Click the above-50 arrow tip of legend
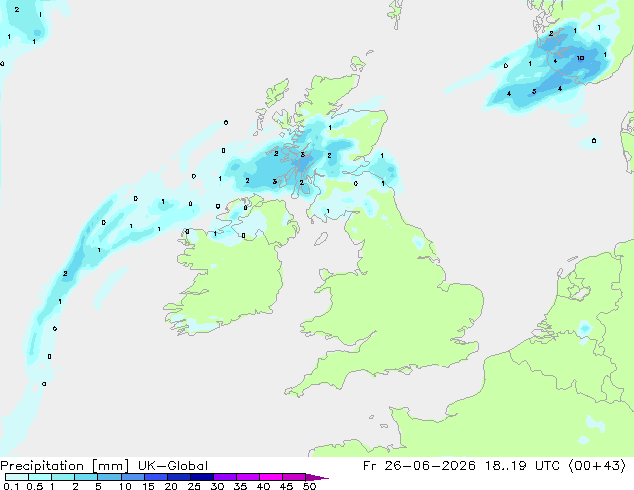 317,477
